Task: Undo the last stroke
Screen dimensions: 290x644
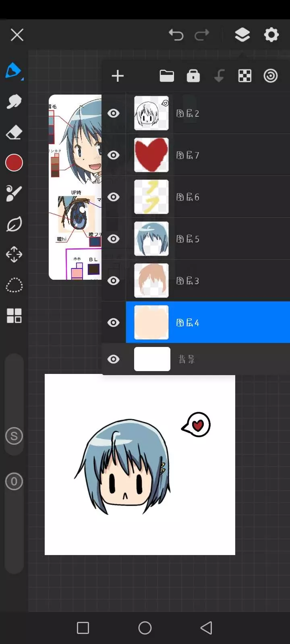Action: click(x=176, y=35)
